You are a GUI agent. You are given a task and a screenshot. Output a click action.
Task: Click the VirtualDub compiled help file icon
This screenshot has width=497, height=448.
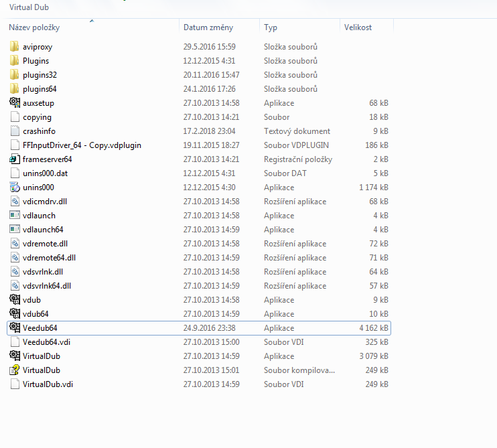(15, 370)
